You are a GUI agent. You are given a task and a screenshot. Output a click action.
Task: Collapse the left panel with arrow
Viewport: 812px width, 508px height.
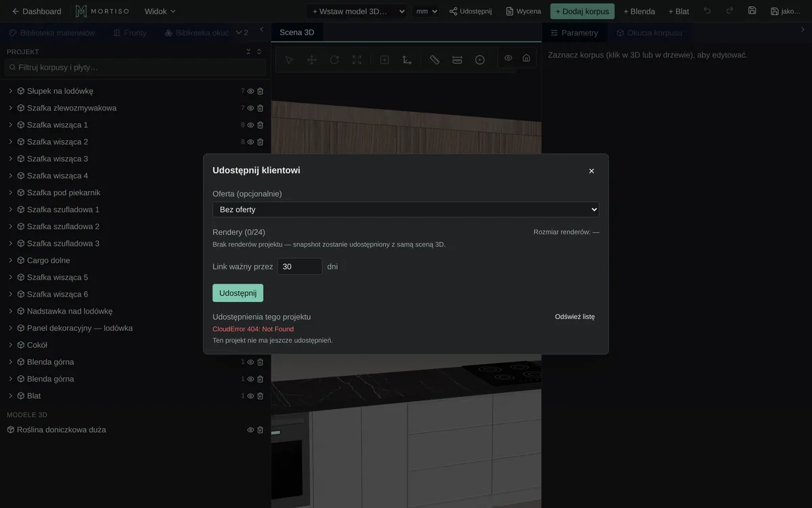click(x=262, y=29)
